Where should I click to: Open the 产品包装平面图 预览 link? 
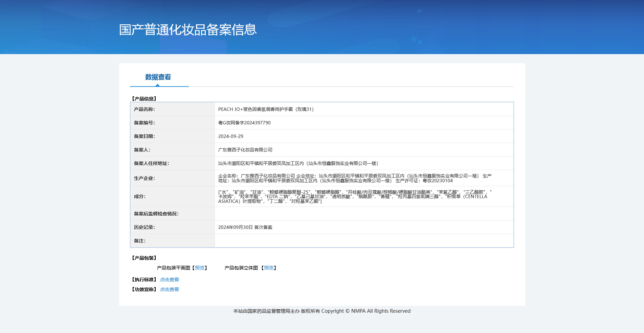click(x=199, y=268)
